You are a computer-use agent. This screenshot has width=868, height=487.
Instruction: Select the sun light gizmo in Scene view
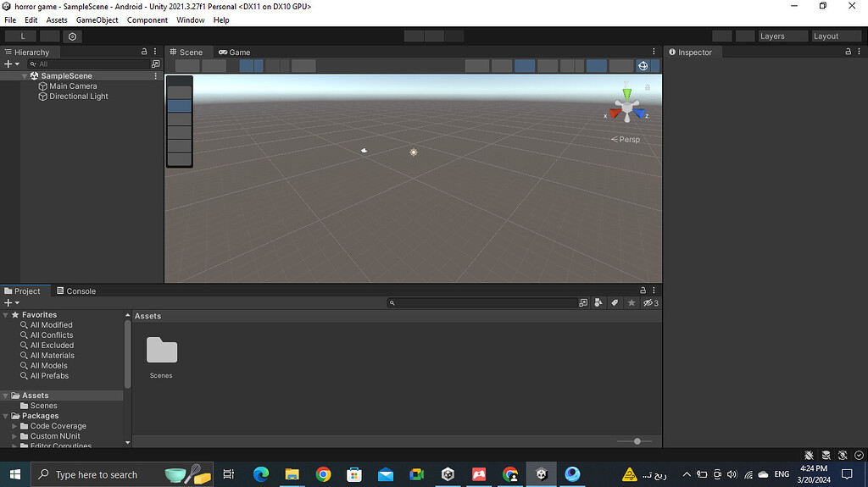pyautogui.click(x=414, y=152)
